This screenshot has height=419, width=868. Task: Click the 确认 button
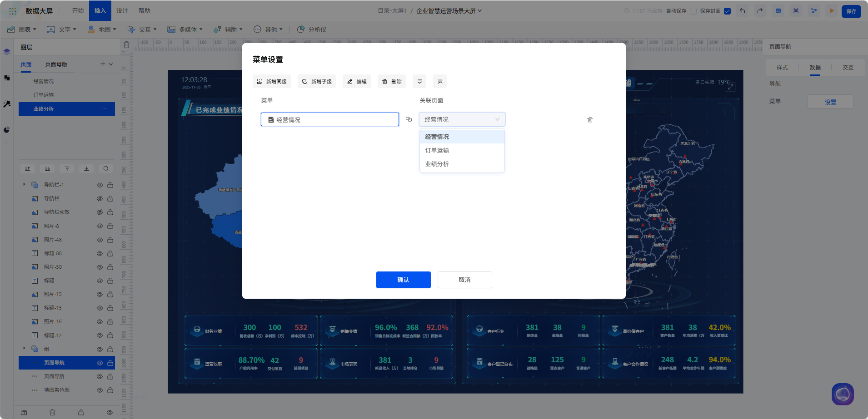pyautogui.click(x=403, y=280)
